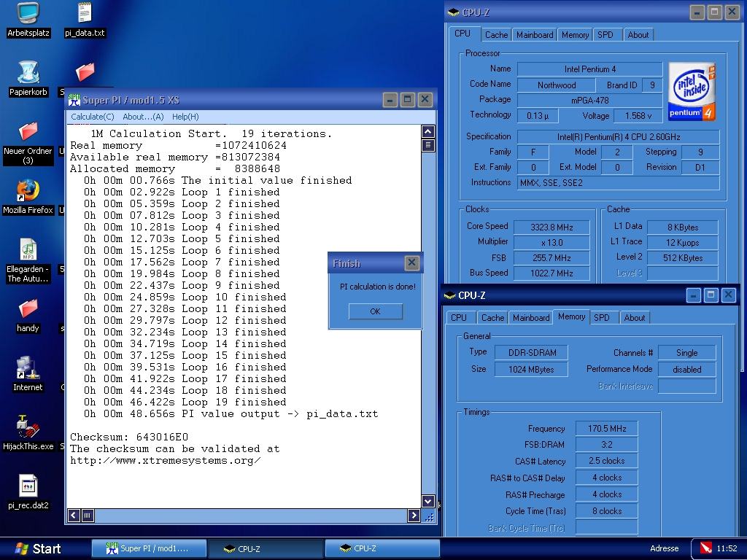The width and height of the screenshot is (747, 560).
Task: Click the horizontal scrollbar thumb in Super PI
Action: tap(88, 516)
